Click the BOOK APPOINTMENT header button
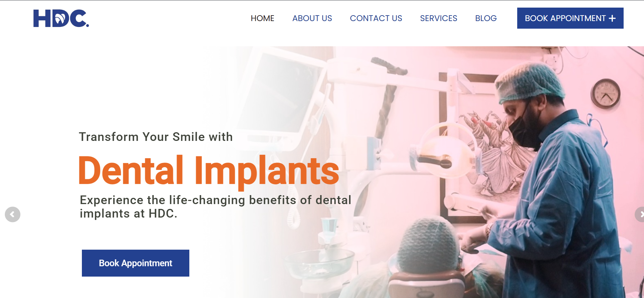This screenshot has height=298, width=644. tap(570, 18)
